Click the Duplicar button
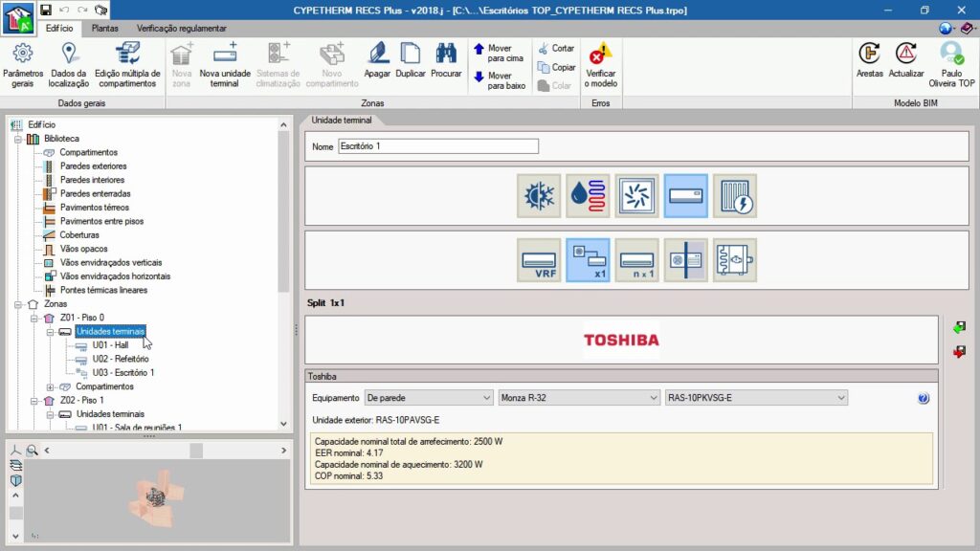 click(x=411, y=65)
